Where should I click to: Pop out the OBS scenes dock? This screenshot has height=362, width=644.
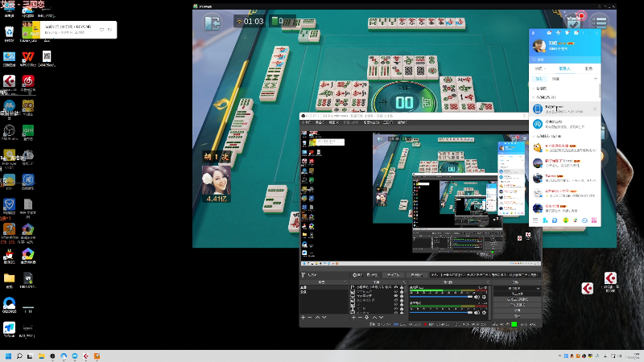click(345, 282)
